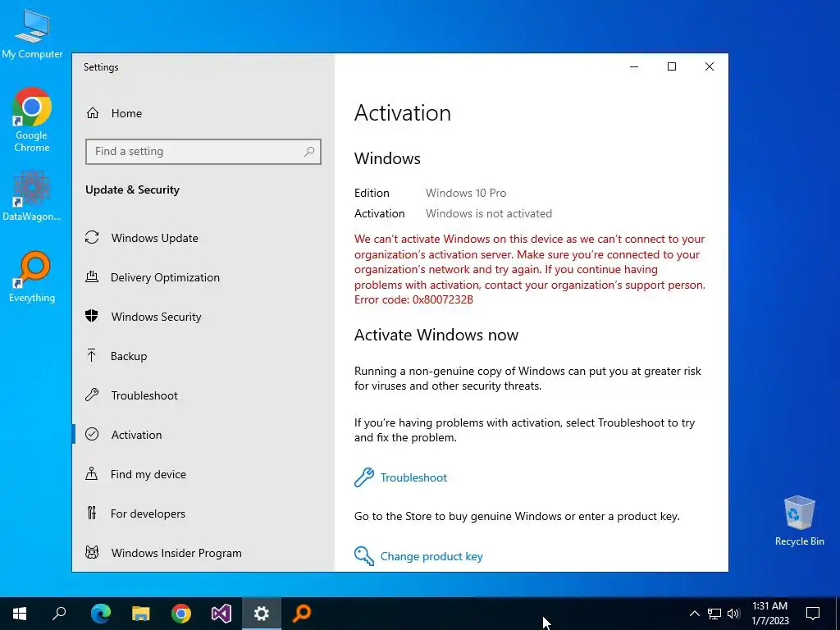Click the Windows Insider Program cat icon
This screenshot has height=630, width=840.
pyautogui.click(x=92, y=552)
